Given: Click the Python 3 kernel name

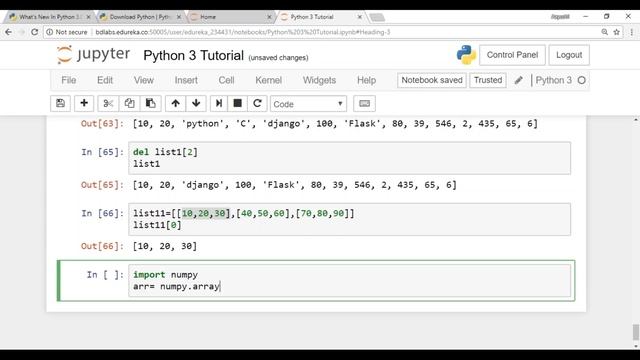Looking at the screenshot, I should (553, 80).
